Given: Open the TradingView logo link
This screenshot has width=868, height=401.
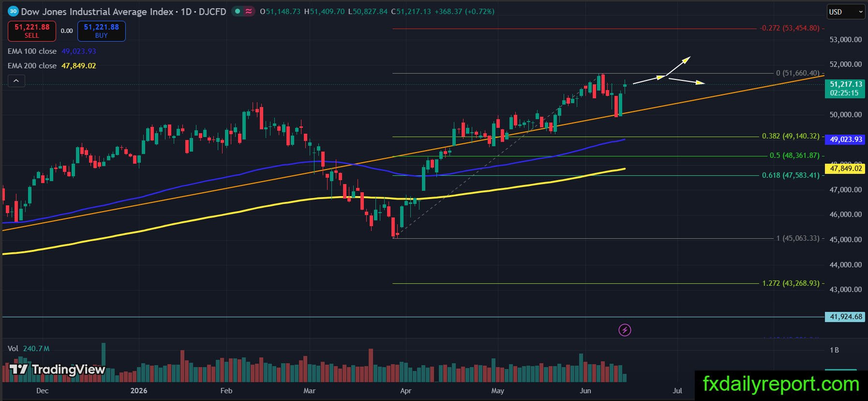Looking at the screenshot, I should (57, 370).
